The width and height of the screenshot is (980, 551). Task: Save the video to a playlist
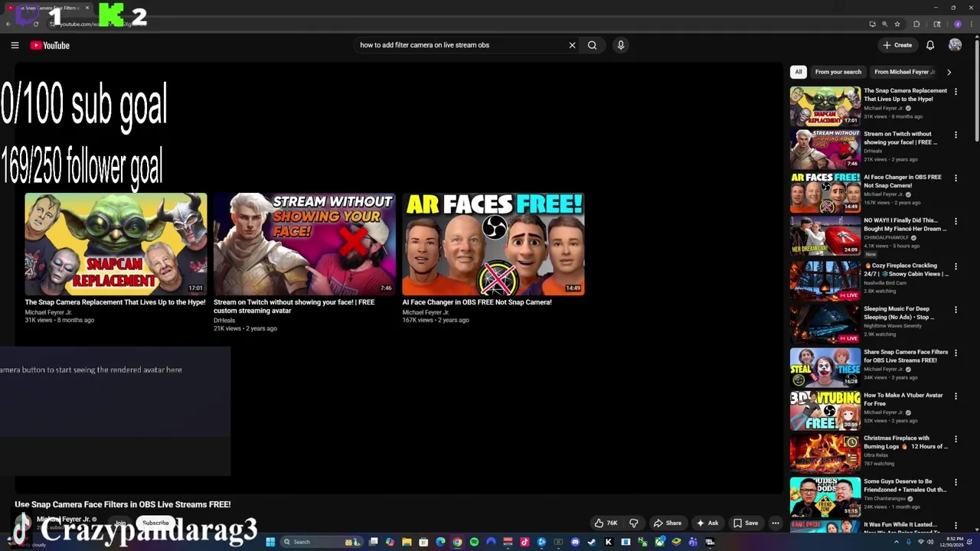(745, 523)
